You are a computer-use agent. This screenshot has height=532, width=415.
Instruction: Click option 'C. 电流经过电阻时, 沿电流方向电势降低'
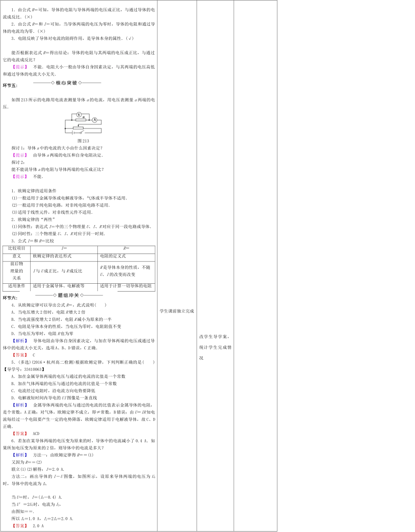[x=53, y=390]
